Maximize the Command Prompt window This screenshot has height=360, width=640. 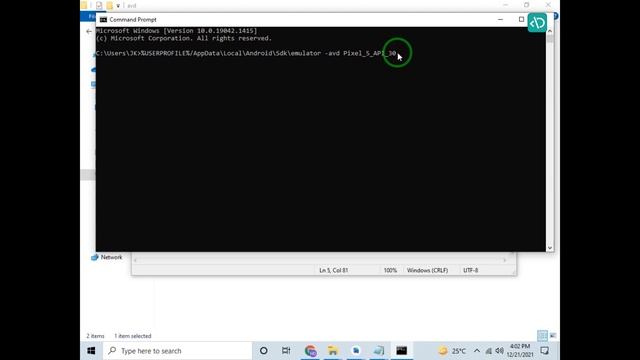(x=521, y=20)
